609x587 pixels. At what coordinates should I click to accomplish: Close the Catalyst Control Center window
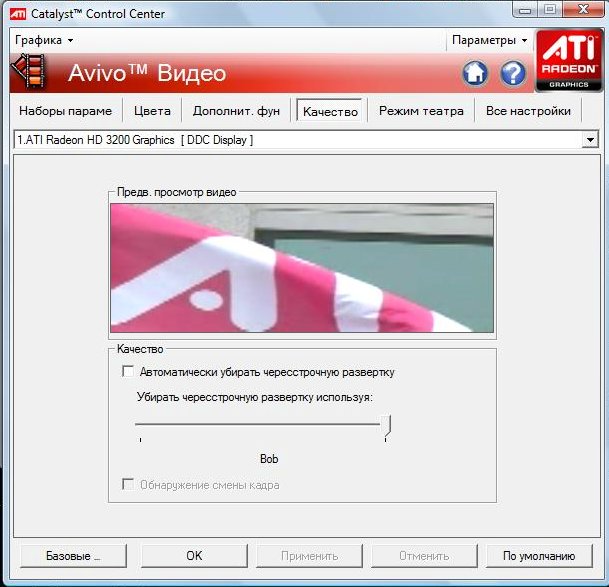coord(583,9)
